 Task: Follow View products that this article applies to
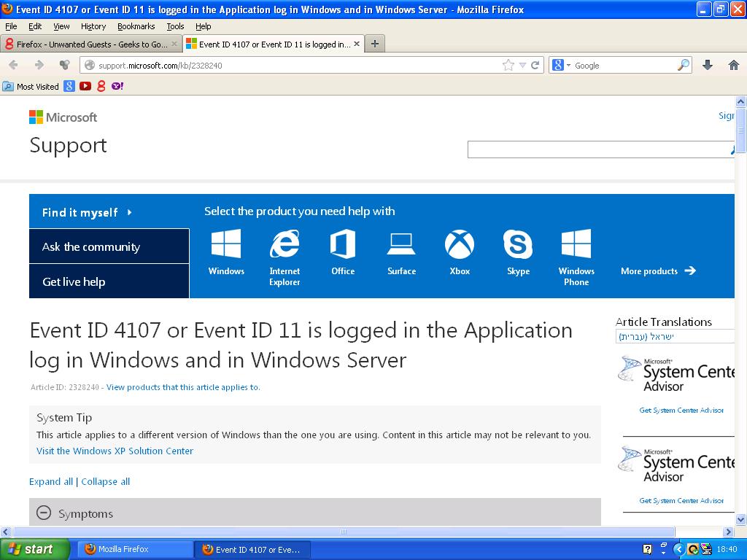[x=183, y=387]
